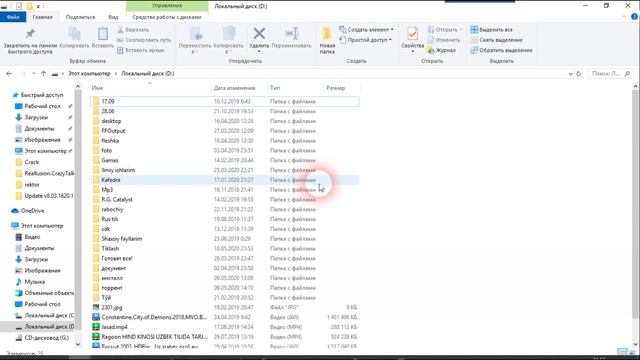Select the Shaxsiy fayllarim folder
Image resolution: width=640 pixels, height=360 pixels.
click(x=224, y=238)
